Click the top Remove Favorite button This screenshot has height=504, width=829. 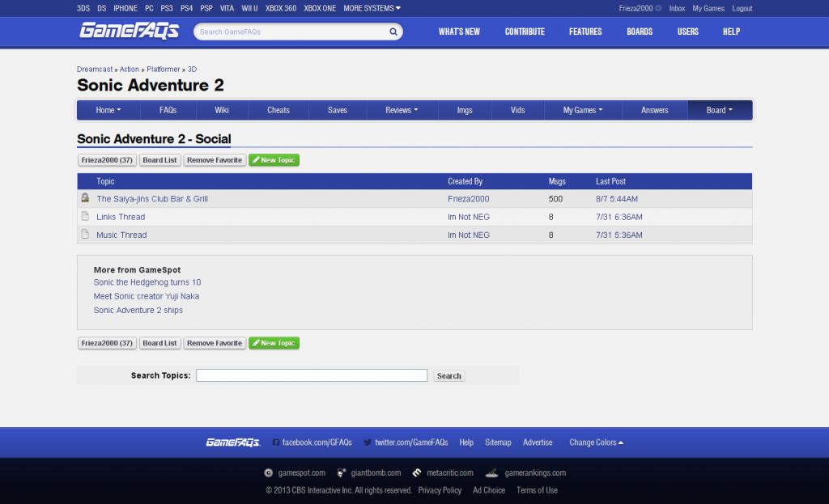(x=214, y=160)
